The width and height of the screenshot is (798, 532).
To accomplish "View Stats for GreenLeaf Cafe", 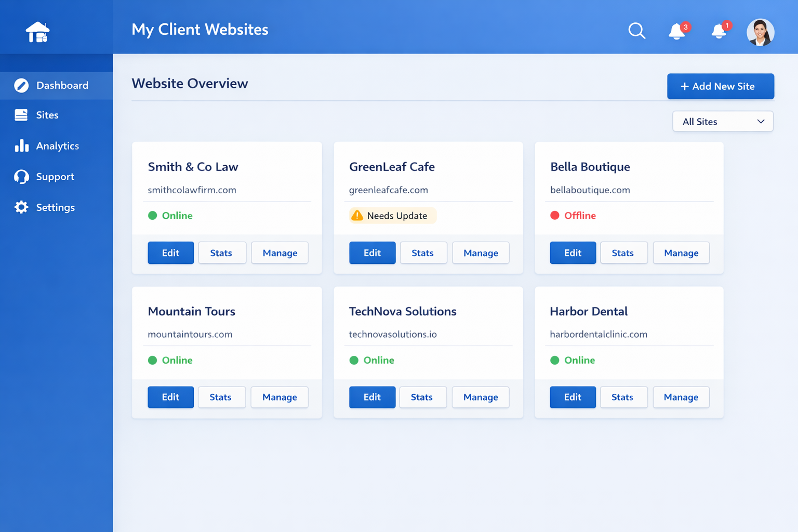I will [423, 253].
